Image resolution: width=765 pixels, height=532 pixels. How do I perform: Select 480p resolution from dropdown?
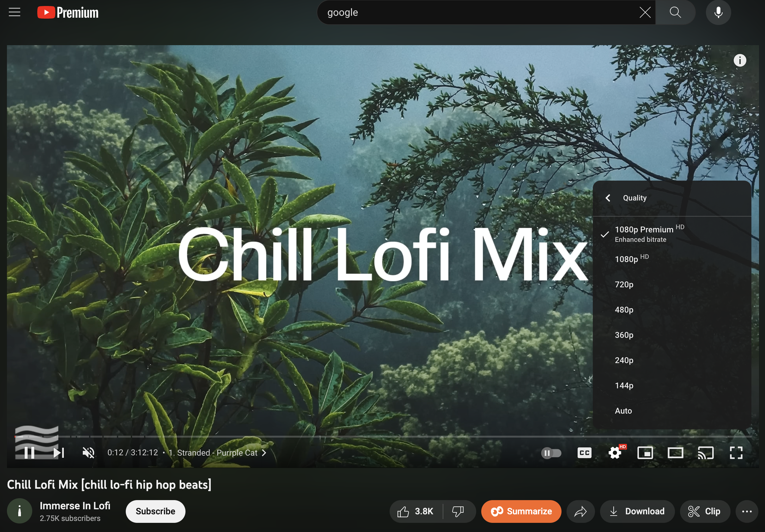click(624, 309)
